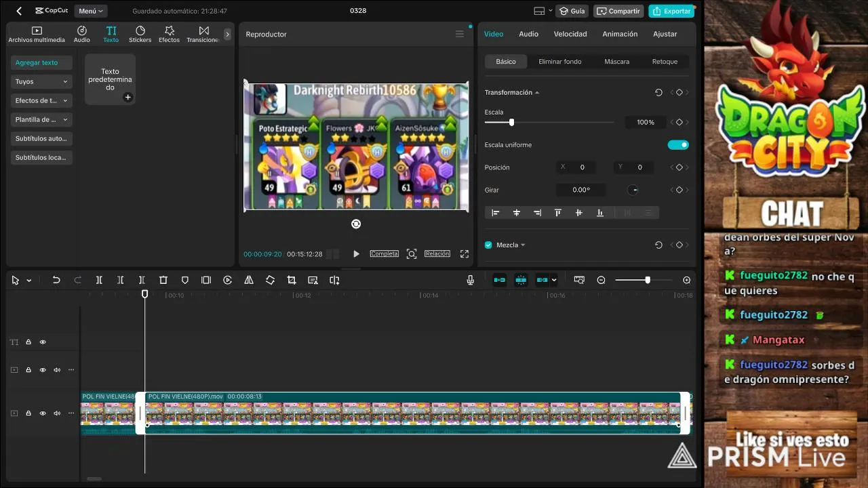Open the Archivos multimedia panel
The height and width of the screenshot is (488, 868).
click(37, 35)
